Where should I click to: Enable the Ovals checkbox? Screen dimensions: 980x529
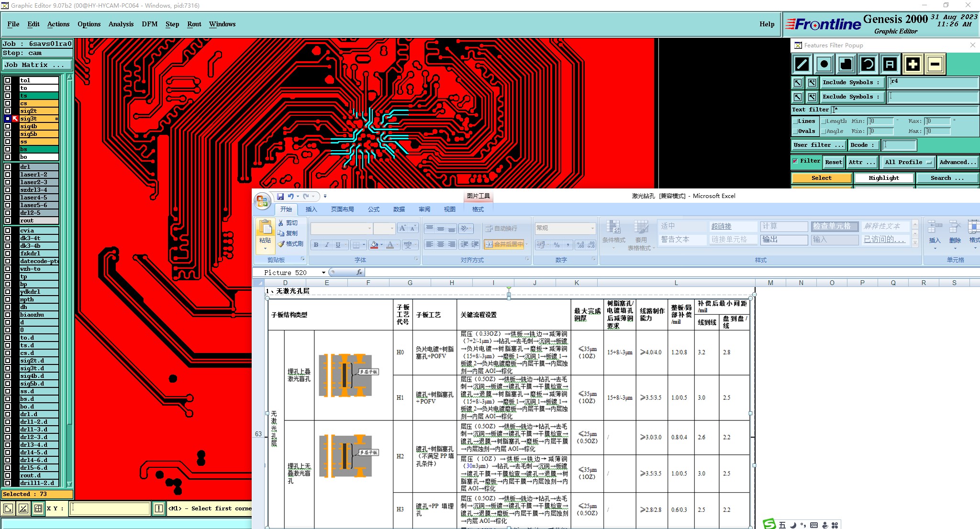pyautogui.click(x=795, y=131)
